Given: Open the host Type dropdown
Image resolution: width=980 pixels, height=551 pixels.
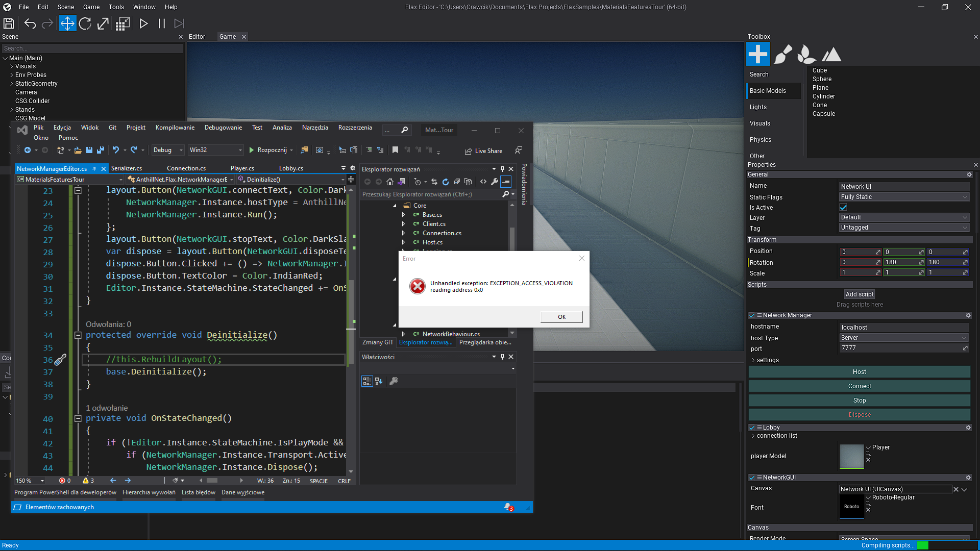Looking at the screenshot, I should (903, 338).
